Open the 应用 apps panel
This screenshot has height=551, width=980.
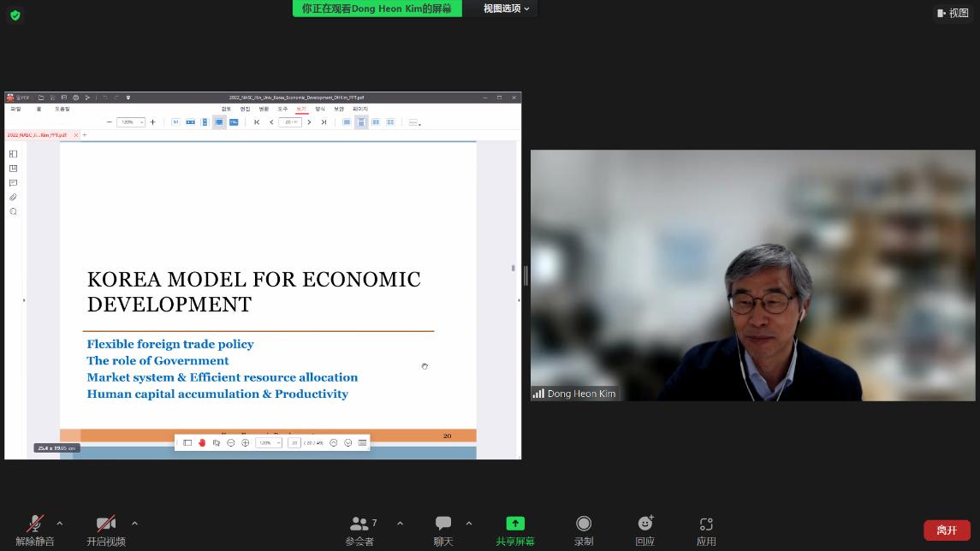pos(706,530)
